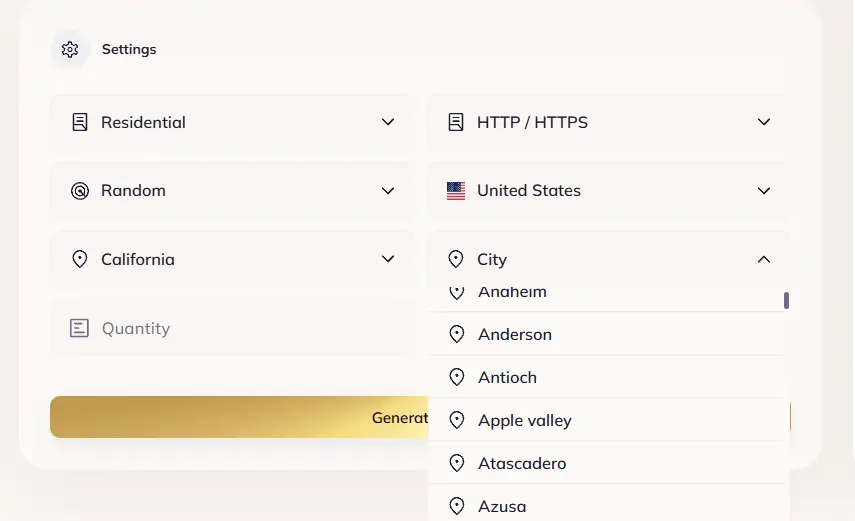Expand the Residential dropdown chevron
The image size is (855, 521).
tap(388, 122)
